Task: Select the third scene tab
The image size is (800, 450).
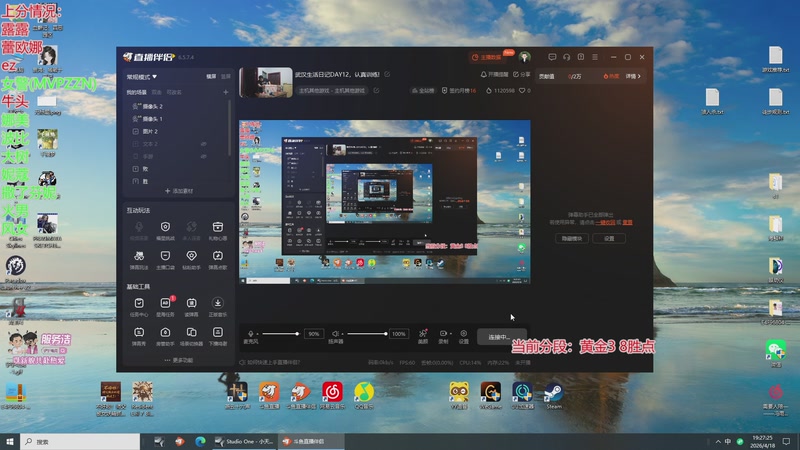Action: coord(174,92)
